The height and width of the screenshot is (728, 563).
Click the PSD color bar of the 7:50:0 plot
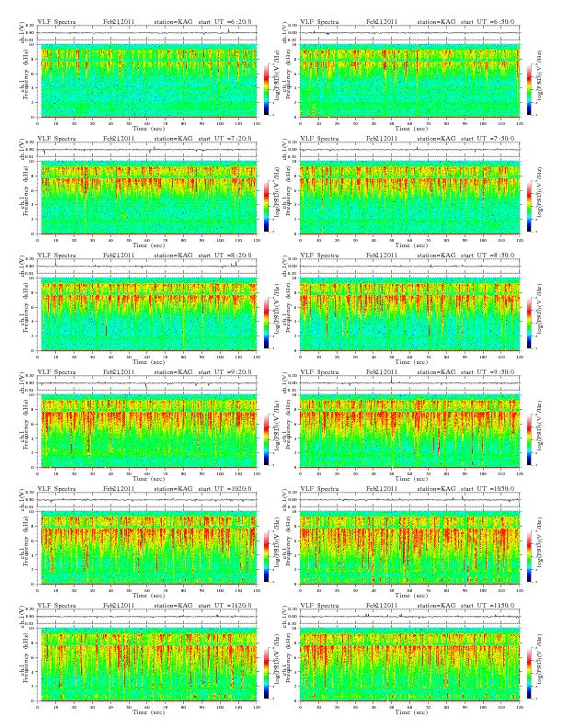pos(530,206)
